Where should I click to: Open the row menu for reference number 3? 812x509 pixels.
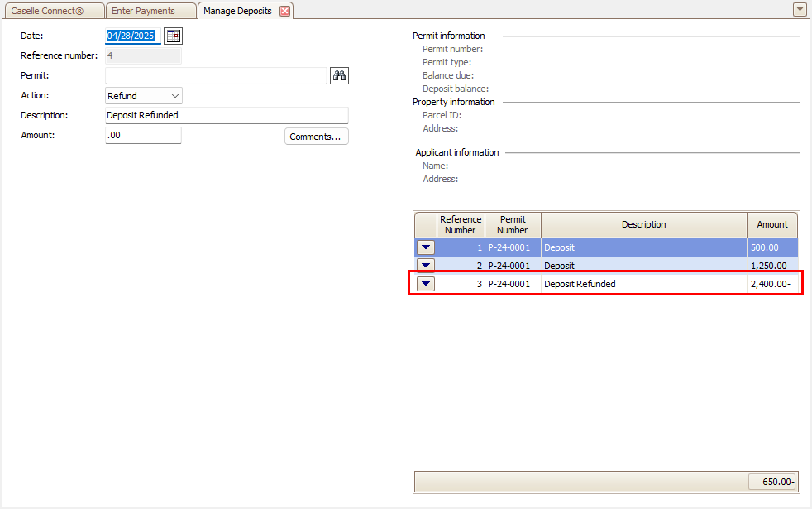[426, 284]
